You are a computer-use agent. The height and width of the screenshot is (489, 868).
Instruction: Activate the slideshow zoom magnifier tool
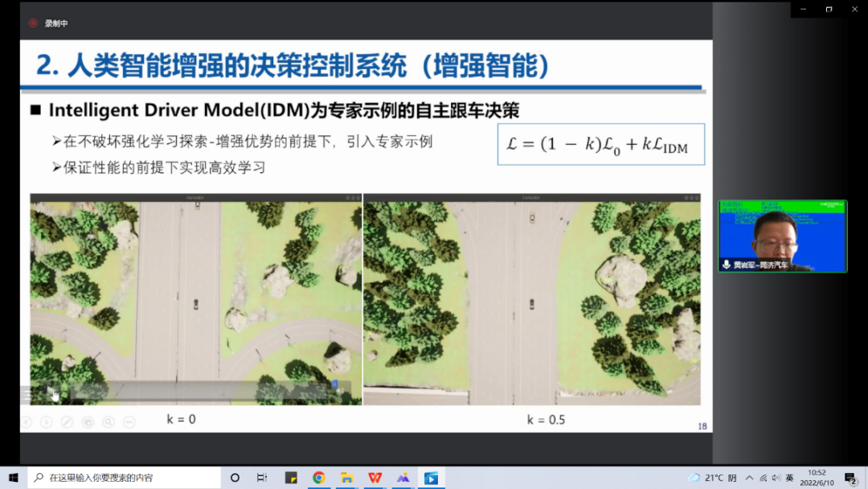coord(108,421)
